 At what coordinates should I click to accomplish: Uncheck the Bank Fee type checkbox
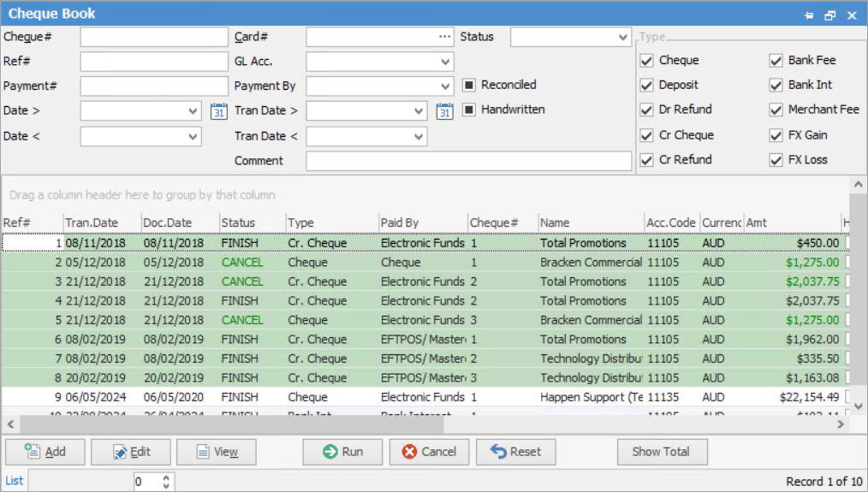[x=776, y=61]
